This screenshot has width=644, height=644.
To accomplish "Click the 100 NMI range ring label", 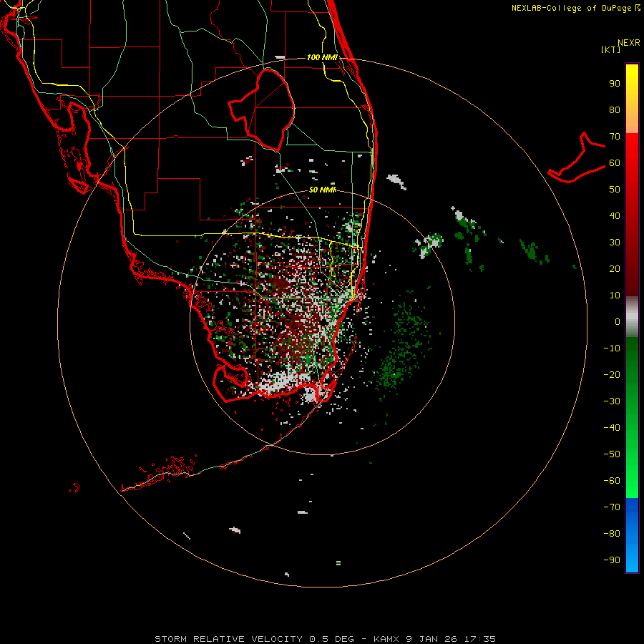I will 322,57.
